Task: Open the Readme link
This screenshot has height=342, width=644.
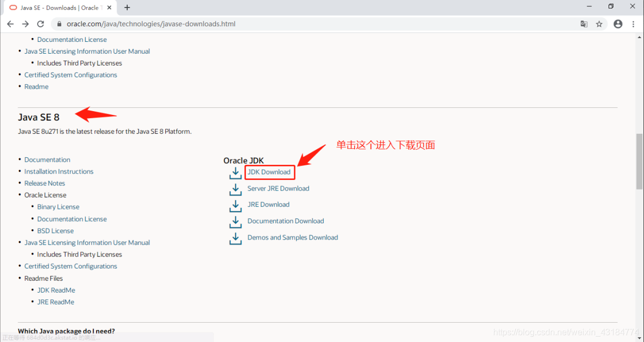Action: click(36, 87)
